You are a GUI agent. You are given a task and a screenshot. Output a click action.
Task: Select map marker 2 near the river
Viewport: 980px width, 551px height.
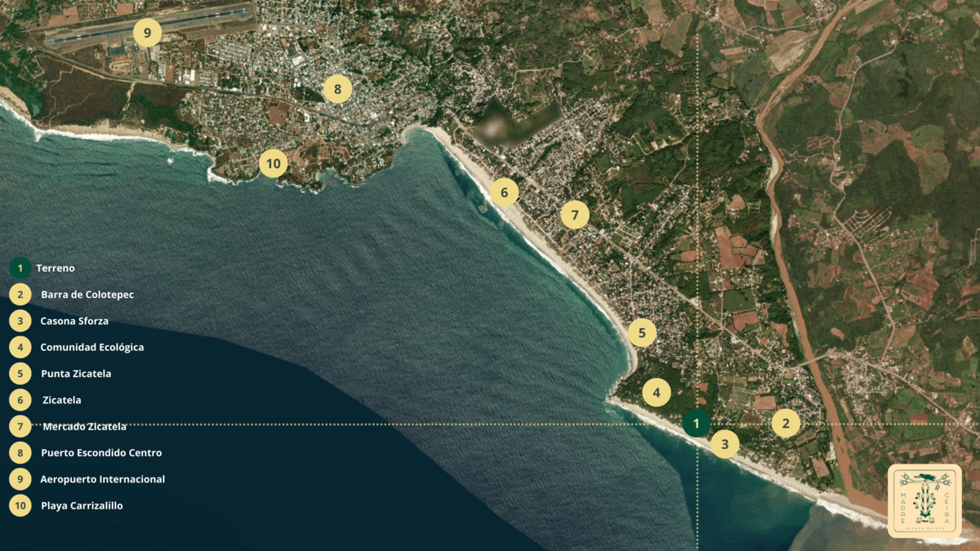pos(786,423)
